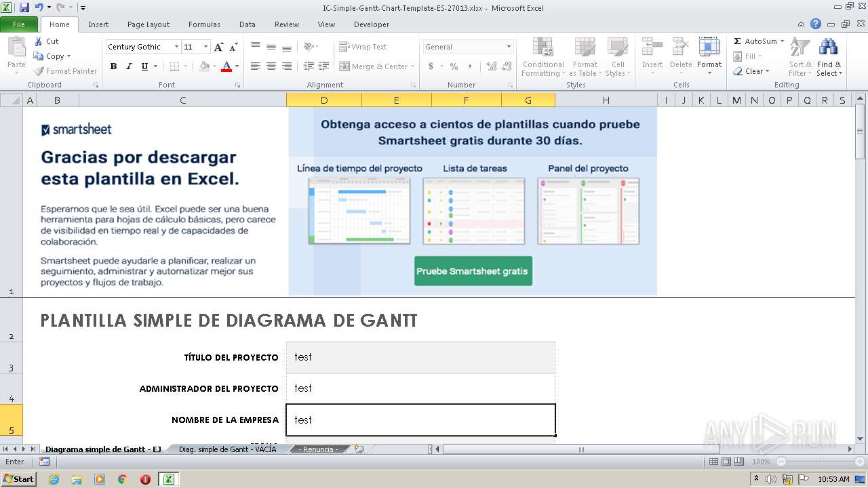This screenshot has width=868, height=488.
Task: Toggle Bold formatting
Action: coord(113,66)
